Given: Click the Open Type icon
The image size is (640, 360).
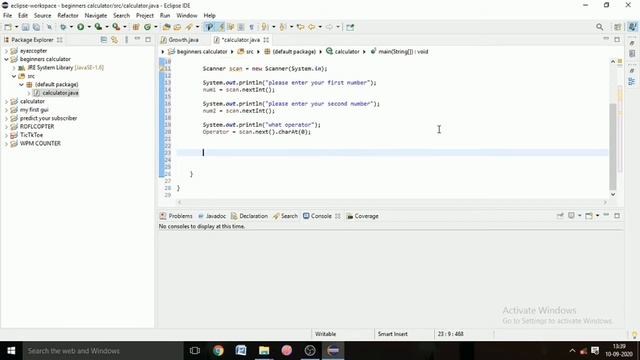Looking at the screenshot, I should pyautogui.click(x=167, y=27).
